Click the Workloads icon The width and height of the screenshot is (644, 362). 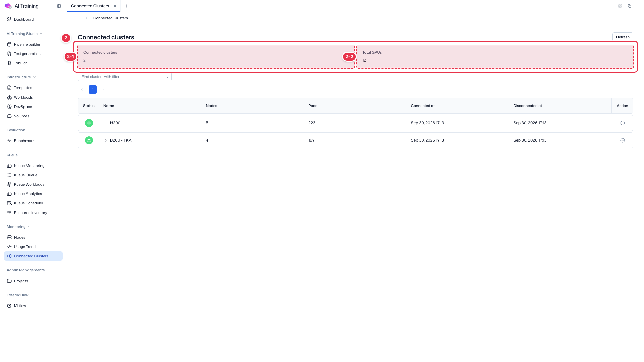pos(9,97)
